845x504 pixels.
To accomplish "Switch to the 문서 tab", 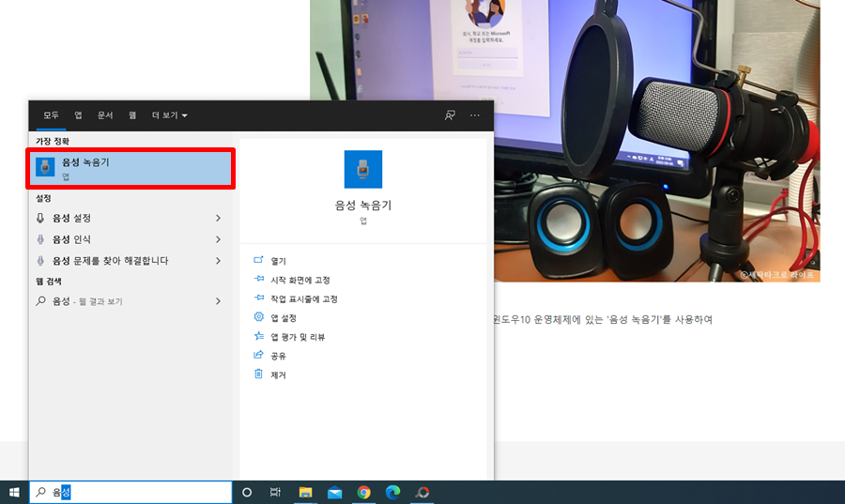I will pyautogui.click(x=105, y=115).
